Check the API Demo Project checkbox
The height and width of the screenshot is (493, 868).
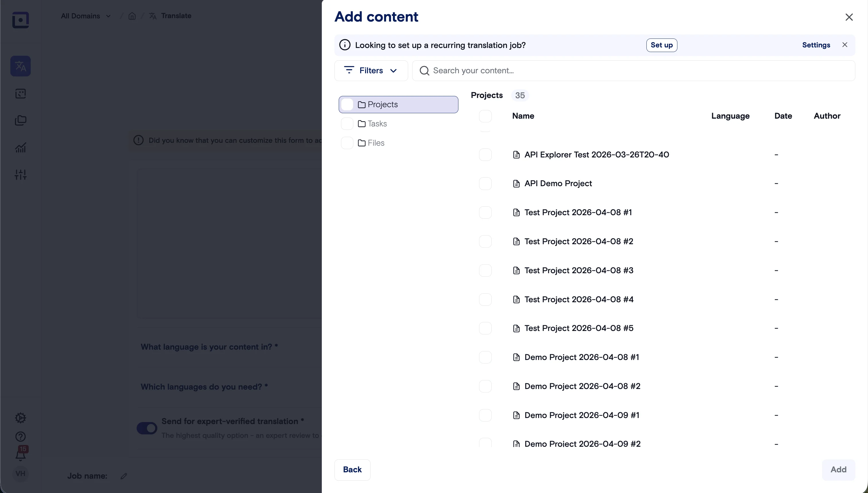click(485, 184)
